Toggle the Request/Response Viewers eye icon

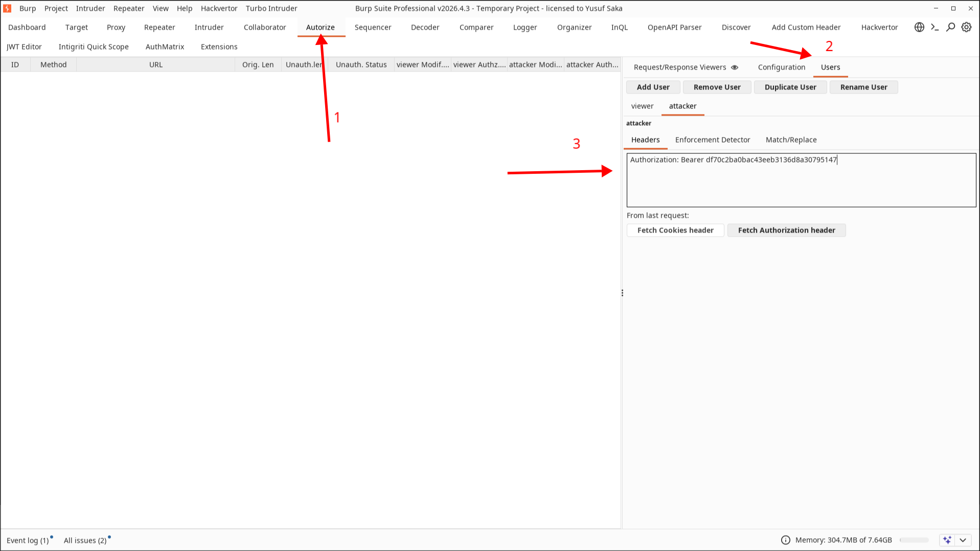pos(735,67)
